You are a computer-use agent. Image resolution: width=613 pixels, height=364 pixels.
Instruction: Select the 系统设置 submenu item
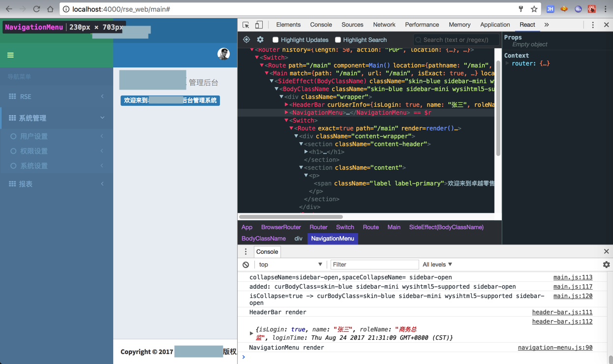[x=57, y=166]
